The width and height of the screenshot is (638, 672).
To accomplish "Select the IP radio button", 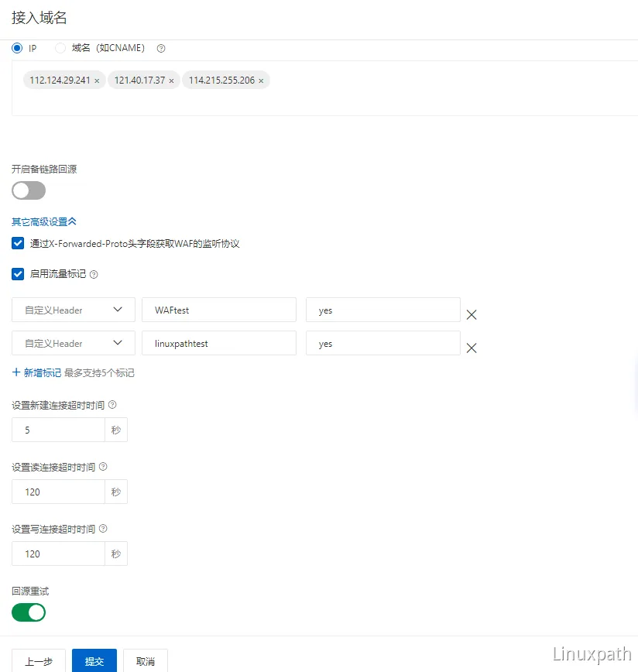I will [17, 48].
